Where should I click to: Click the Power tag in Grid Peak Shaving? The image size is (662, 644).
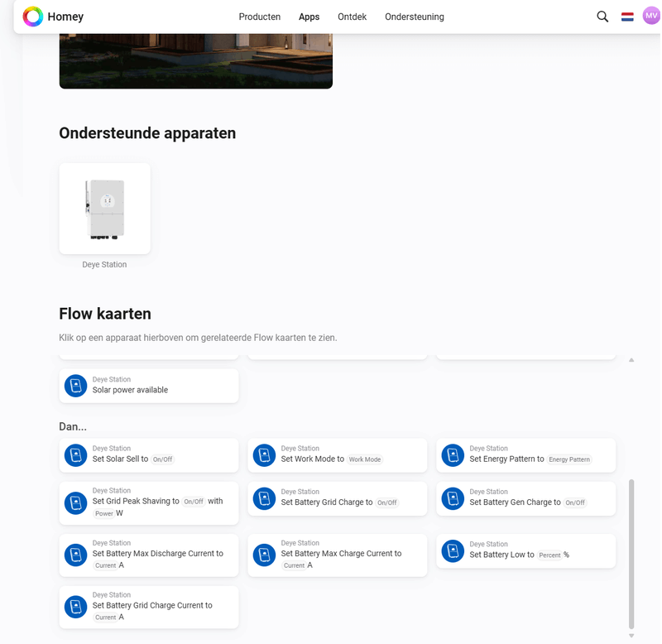pos(104,513)
